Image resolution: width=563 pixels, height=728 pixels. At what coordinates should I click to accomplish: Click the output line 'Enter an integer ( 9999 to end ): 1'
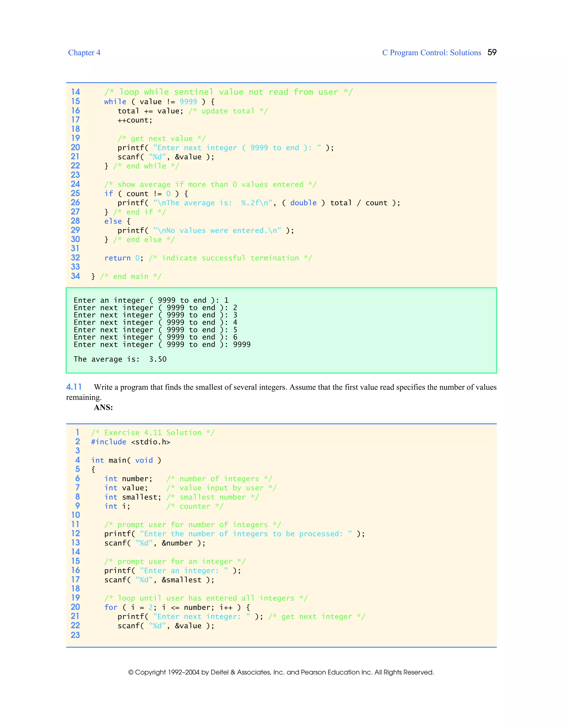[151, 300]
